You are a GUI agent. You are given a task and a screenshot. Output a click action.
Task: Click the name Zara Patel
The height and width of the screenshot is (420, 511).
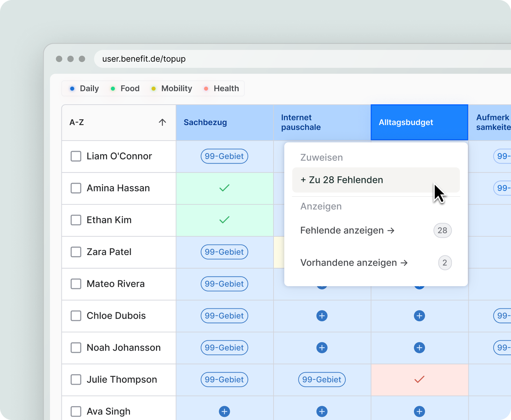[109, 252]
